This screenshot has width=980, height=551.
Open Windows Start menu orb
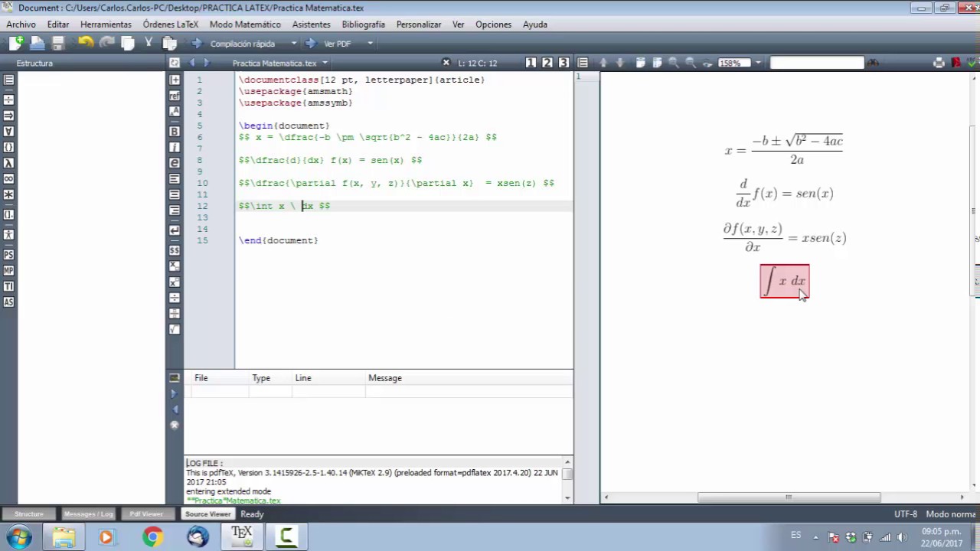click(x=18, y=537)
